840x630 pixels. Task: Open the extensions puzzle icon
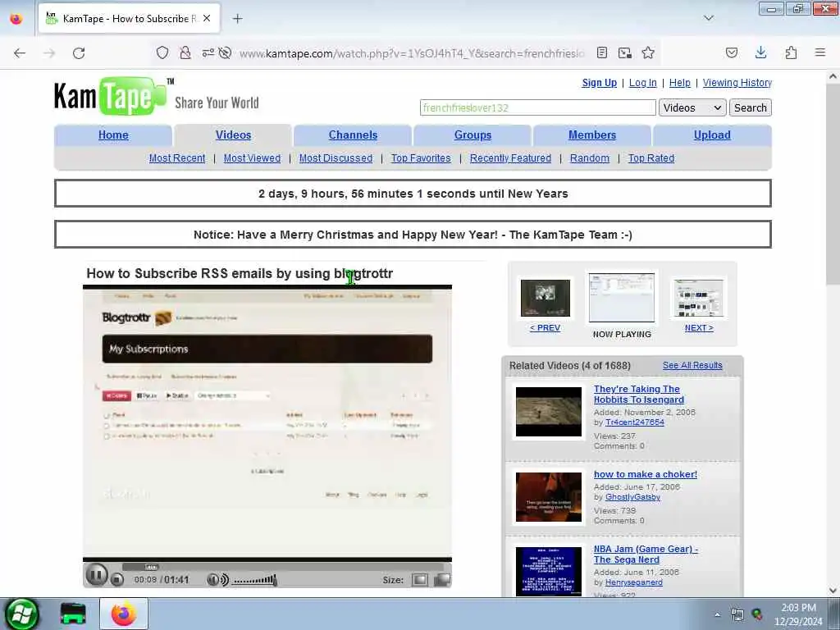click(x=791, y=52)
